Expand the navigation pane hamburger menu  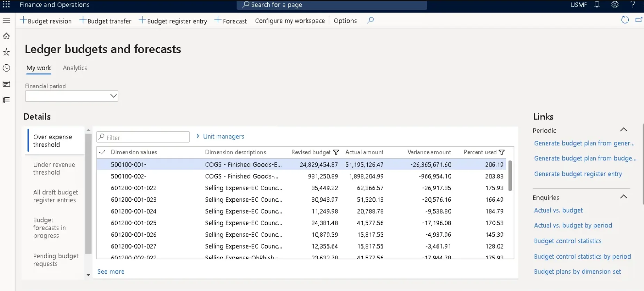[6, 21]
